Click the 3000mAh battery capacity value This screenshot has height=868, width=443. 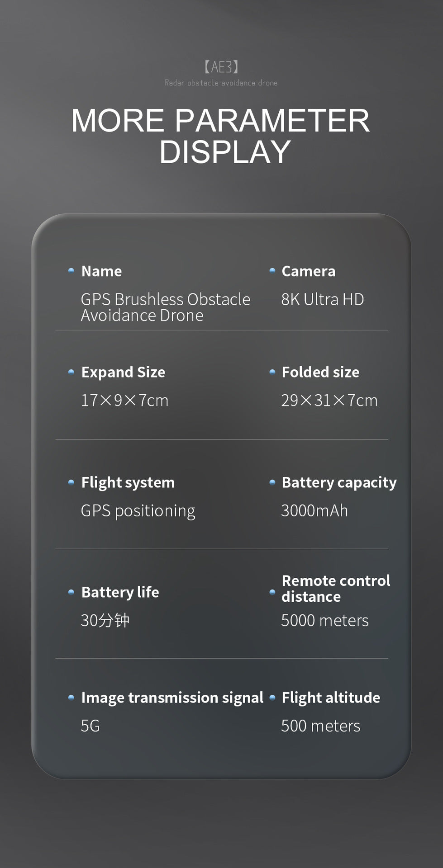click(314, 510)
